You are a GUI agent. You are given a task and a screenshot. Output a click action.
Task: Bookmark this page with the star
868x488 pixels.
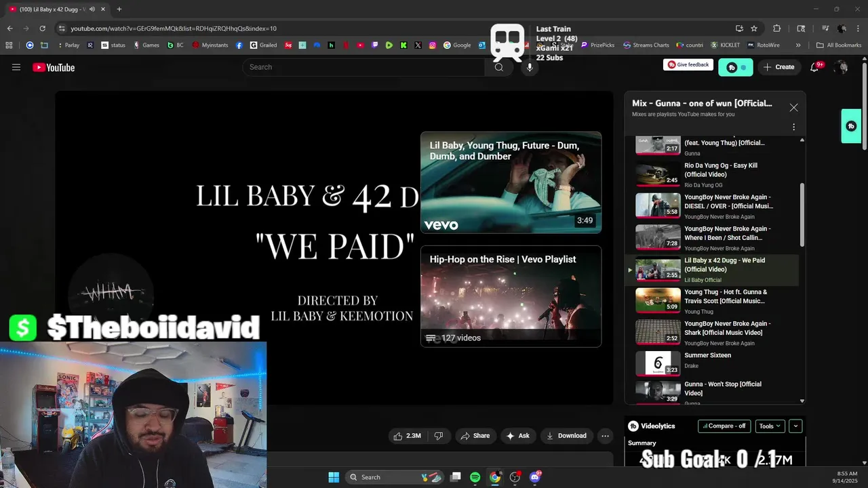point(754,28)
